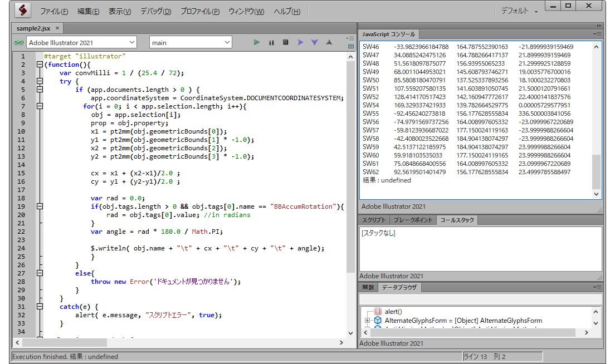This screenshot has width=615, height=364.
Task: Step over the current line
Action: coord(300,42)
